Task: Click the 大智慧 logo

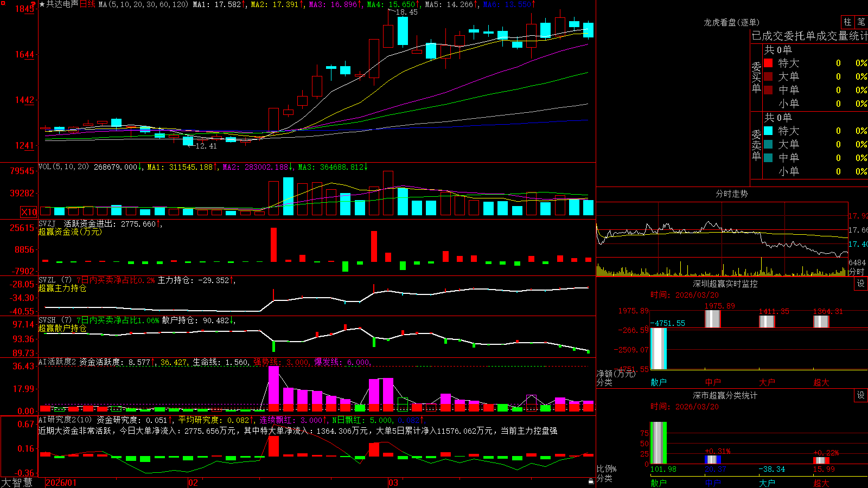Action: tap(16, 483)
